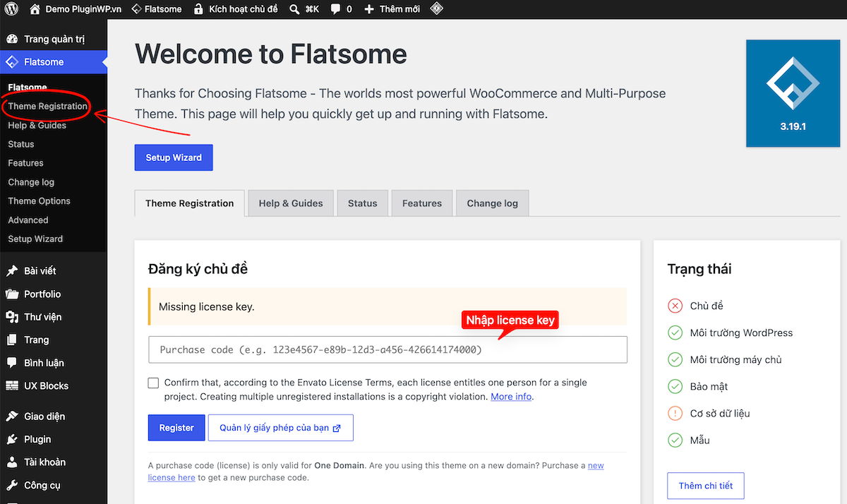The image size is (847, 504).
Task: Click the red X status icon next to Chủ đề
Action: click(x=675, y=306)
